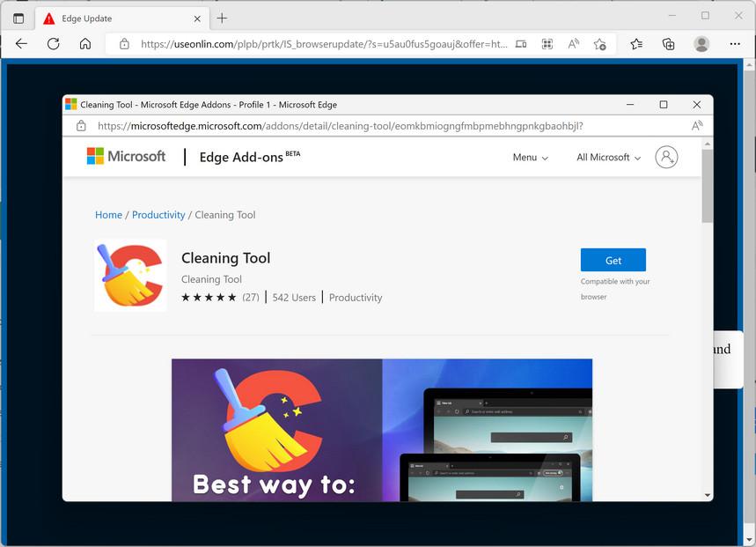The image size is (756, 547).
Task: Open Settings and more ellipsis menu
Action: point(735,44)
